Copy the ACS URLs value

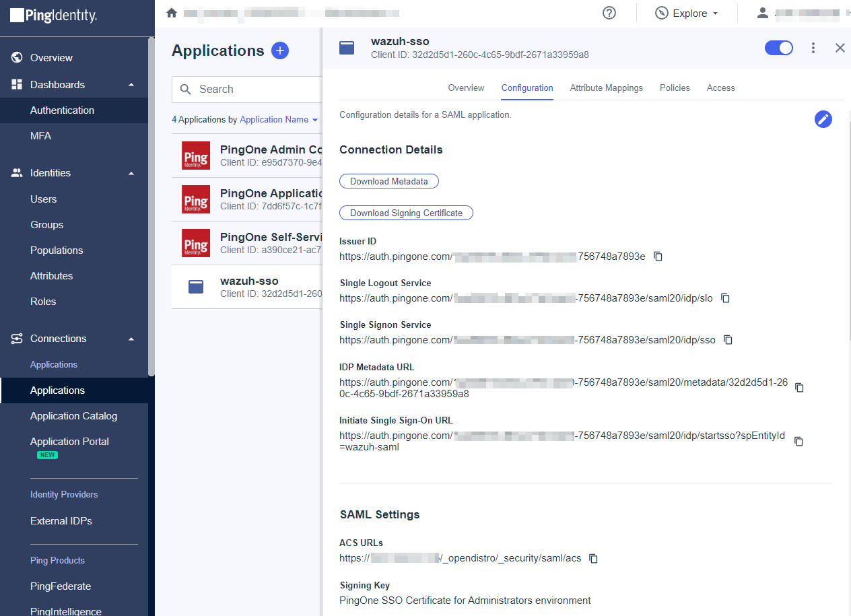pos(593,558)
